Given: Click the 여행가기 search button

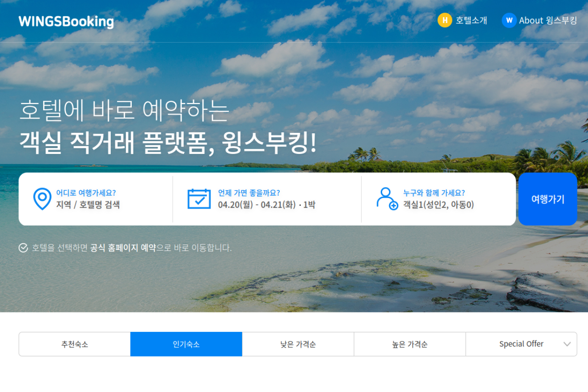Looking at the screenshot, I should click(x=548, y=199).
